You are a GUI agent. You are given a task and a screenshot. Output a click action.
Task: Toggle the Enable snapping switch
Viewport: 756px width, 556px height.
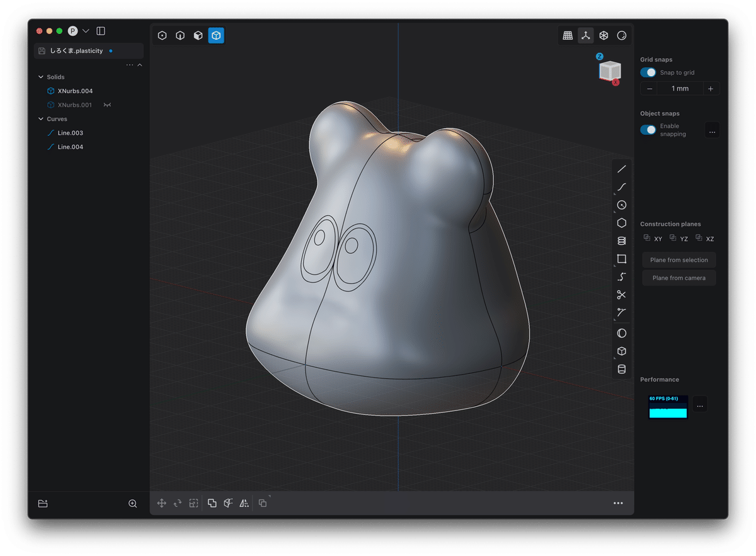(x=648, y=130)
